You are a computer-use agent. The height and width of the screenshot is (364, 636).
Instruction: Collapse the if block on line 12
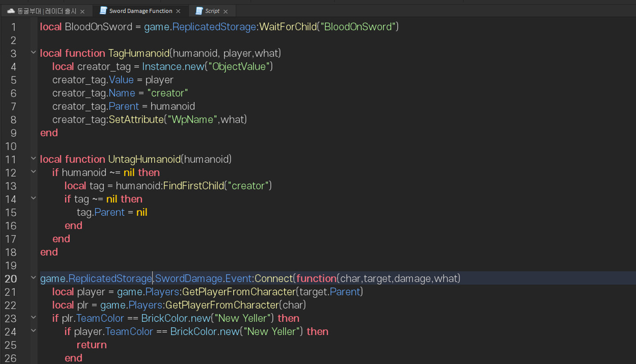click(x=33, y=171)
